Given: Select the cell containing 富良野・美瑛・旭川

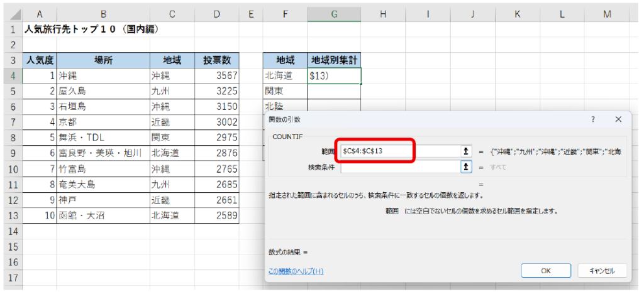Looking at the screenshot, I should (103, 153).
